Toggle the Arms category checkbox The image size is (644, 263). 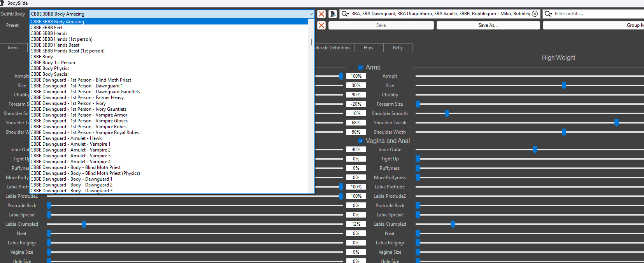coord(361,67)
